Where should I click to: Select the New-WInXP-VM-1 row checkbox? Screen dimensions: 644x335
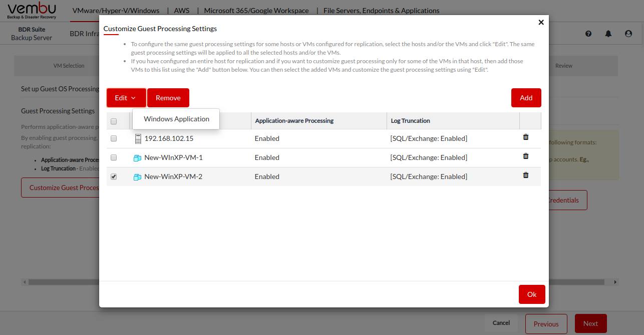(x=114, y=157)
